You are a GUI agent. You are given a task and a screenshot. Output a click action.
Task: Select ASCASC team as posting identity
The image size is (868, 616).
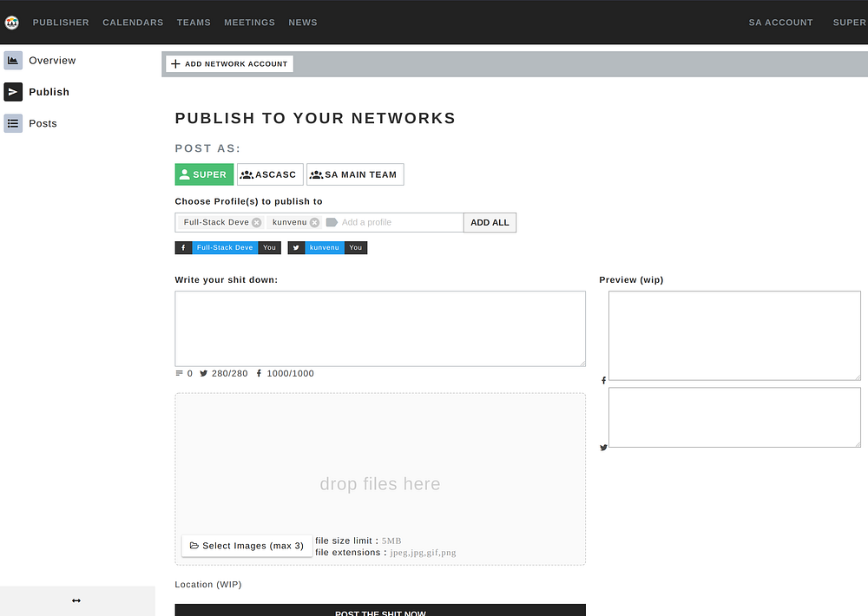pos(270,174)
